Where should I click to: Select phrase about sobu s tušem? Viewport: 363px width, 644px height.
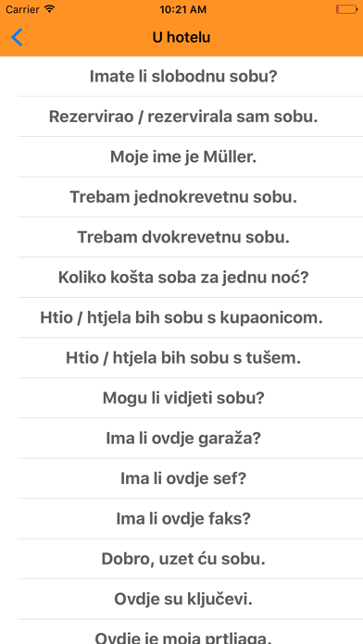click(x=181, y=358)
